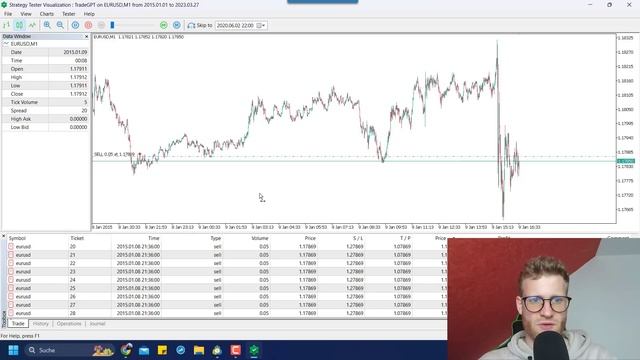The image size is (640, 360).
Task: Switch to the History tab
Action: click(x=40, y=324)
